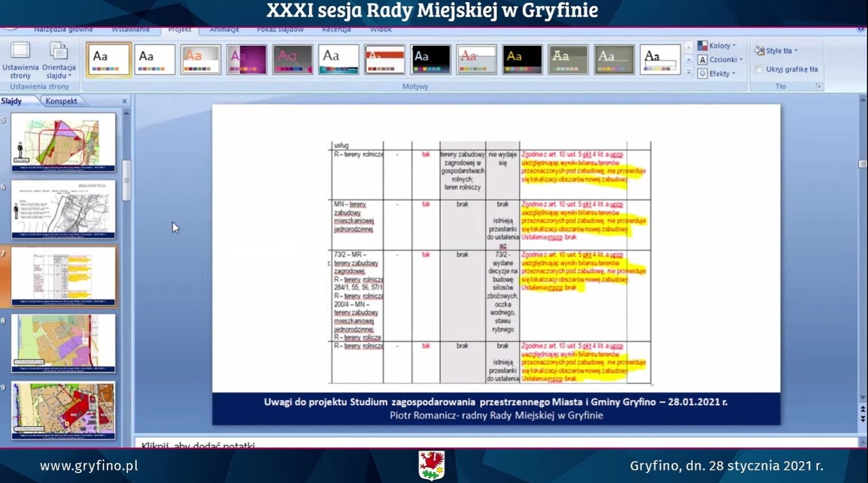868x483 pixels.
Task: Apply the first white Office theme
Action: tap(108, 59)
